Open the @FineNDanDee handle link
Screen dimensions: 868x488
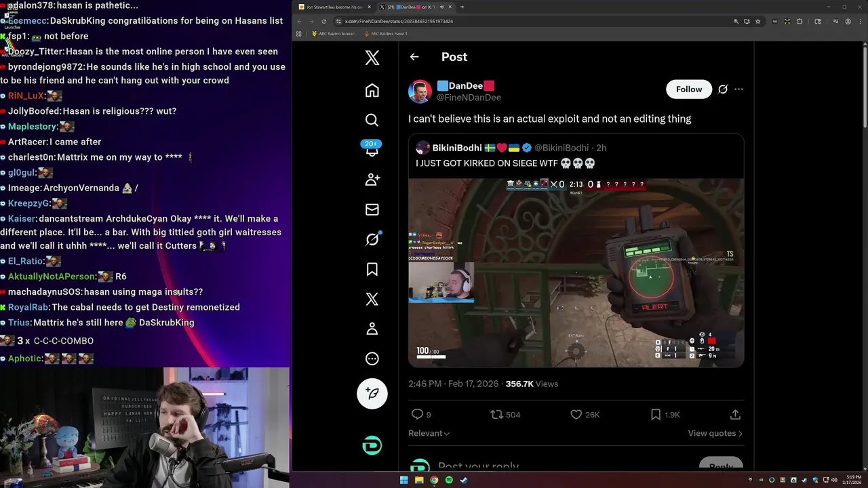(x=469, y=98)
